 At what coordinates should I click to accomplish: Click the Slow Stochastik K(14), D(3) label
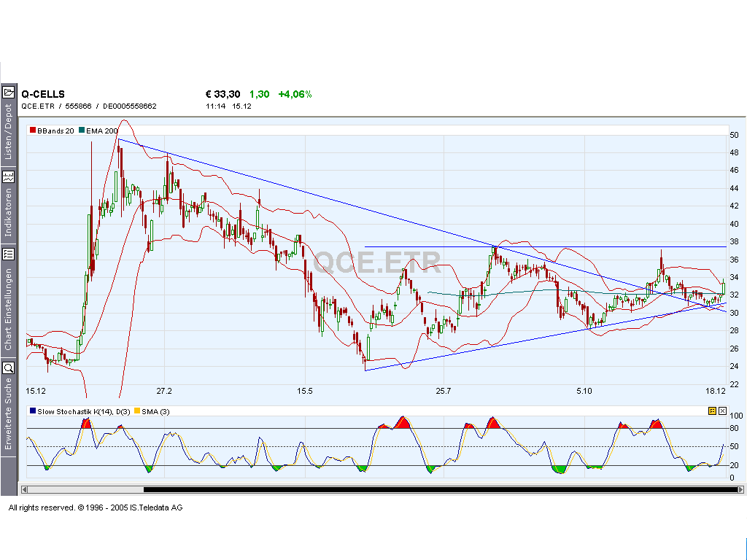point(84,412)
